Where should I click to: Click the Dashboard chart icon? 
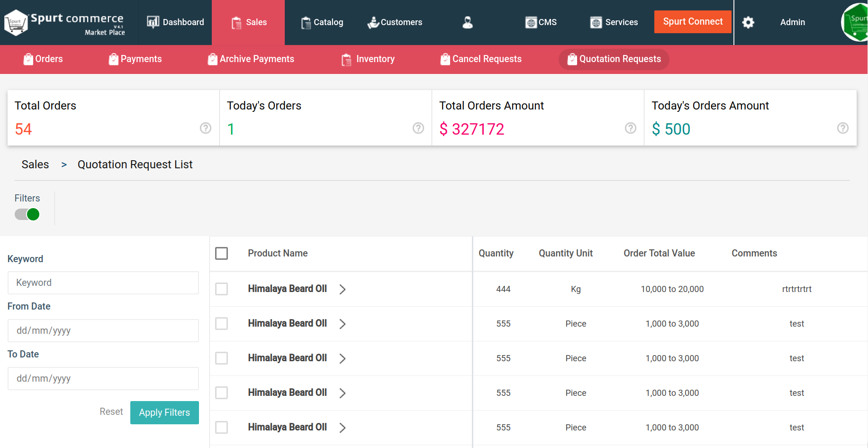(153, 22)
